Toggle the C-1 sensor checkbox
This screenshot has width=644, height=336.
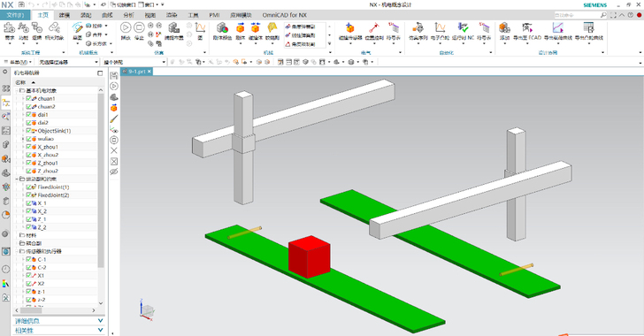28,260
